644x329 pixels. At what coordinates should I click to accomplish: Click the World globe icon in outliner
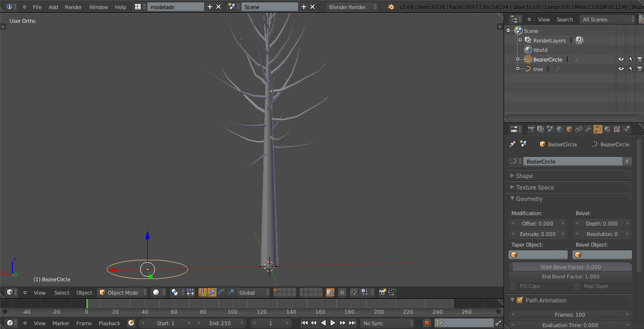coord(528,50)
